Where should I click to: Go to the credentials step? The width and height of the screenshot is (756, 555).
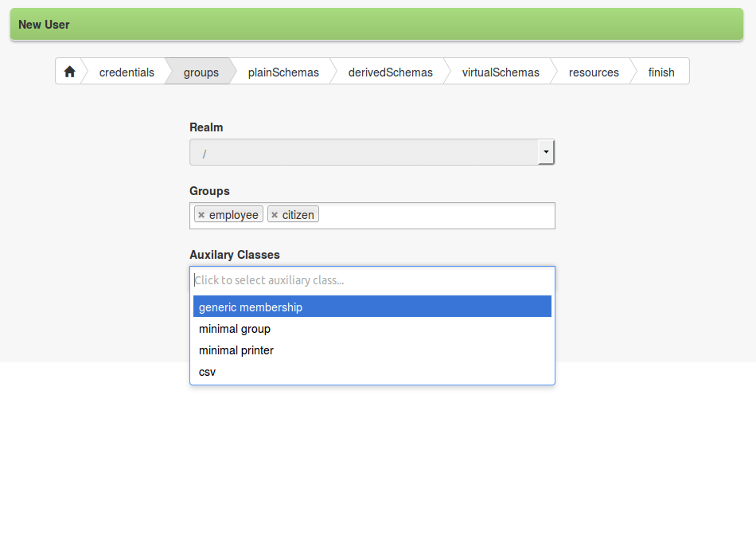(127, 72)
